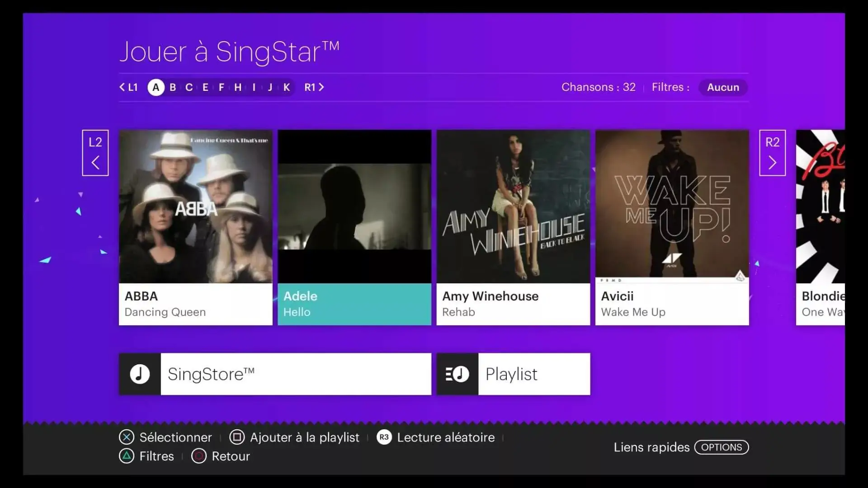Screen dimensions: 868x488
Task: Open the Adele Hello video thumbnail
Action: pyautogui.click(x=354, y=206)
